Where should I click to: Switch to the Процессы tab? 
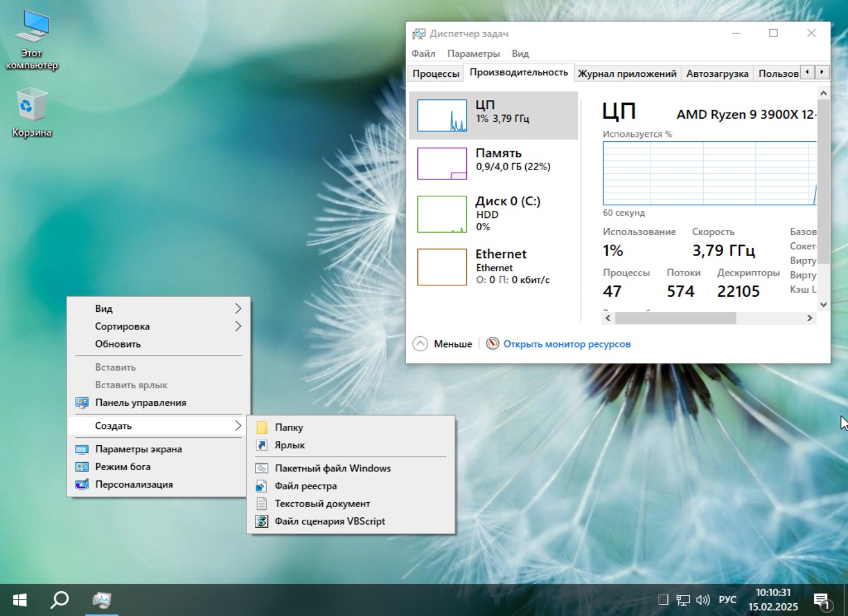[436, 73]
